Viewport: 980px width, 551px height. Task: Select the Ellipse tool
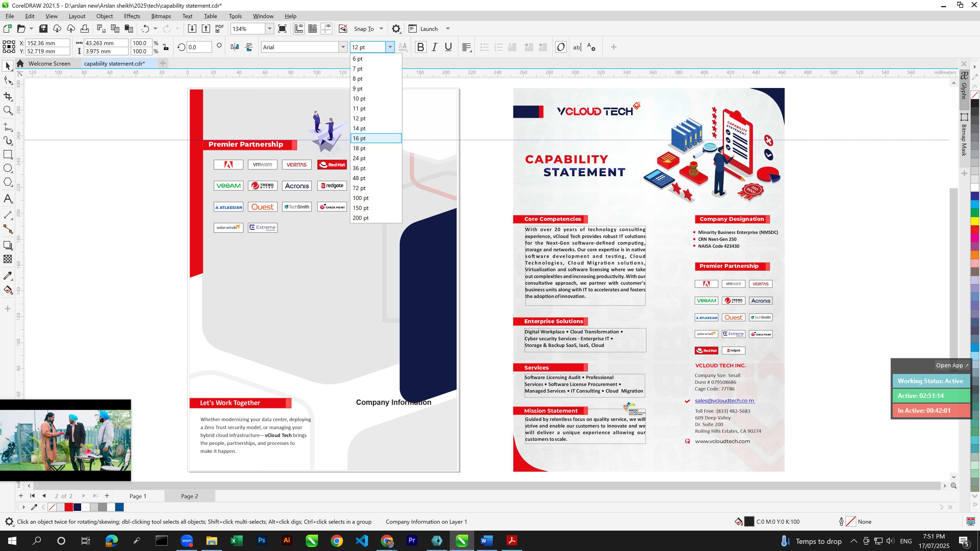[x=8, y=168]
